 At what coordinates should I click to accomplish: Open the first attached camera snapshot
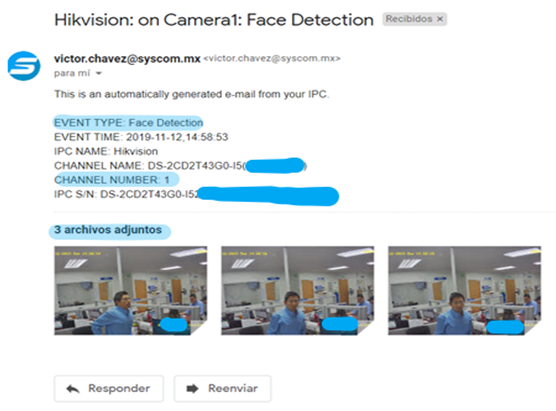click(x=130, y=290)
